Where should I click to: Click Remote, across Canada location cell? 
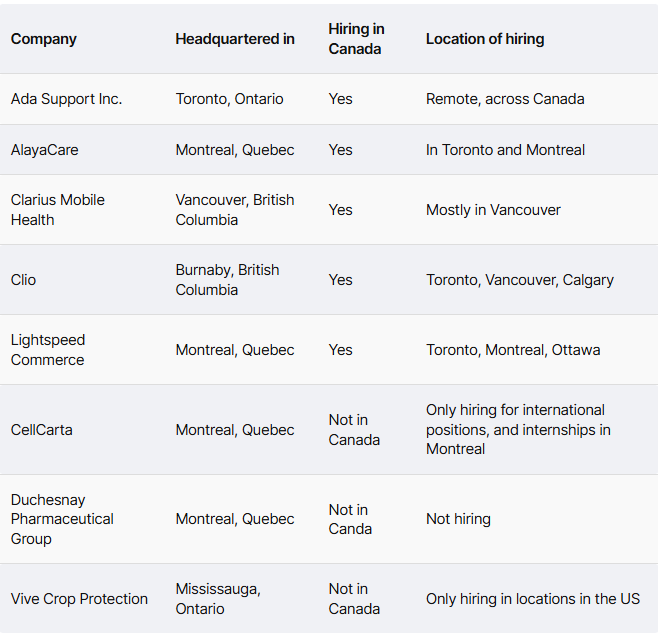click(505, 99)
